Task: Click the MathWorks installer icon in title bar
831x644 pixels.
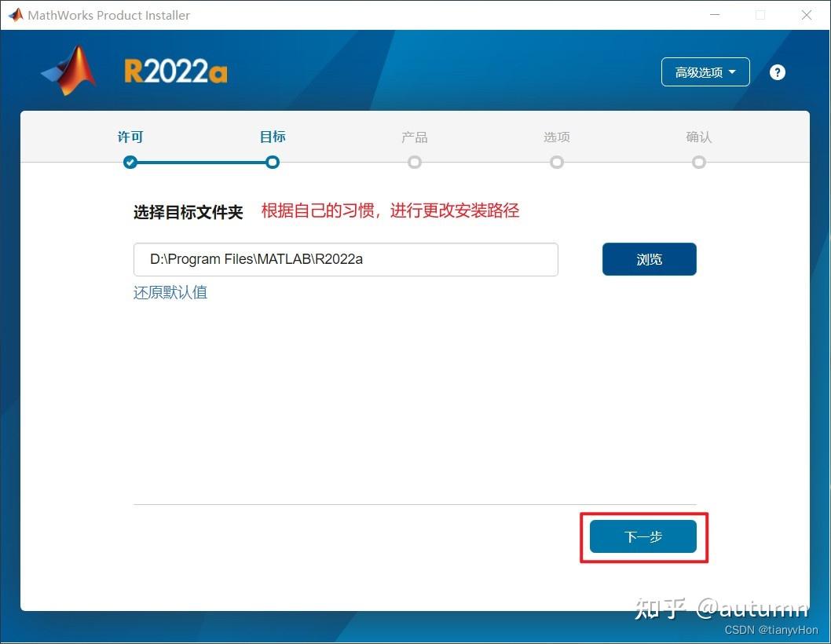Action: [14, 14]
